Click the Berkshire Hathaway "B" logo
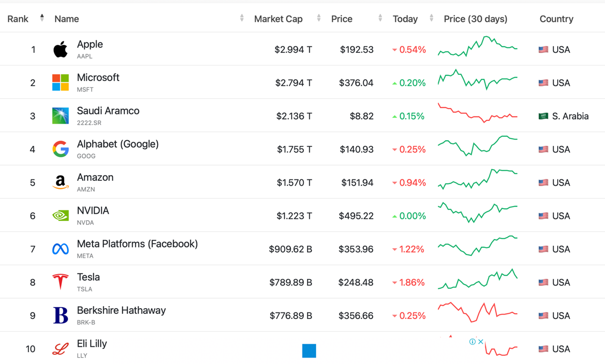 click(x=60, y=315)
